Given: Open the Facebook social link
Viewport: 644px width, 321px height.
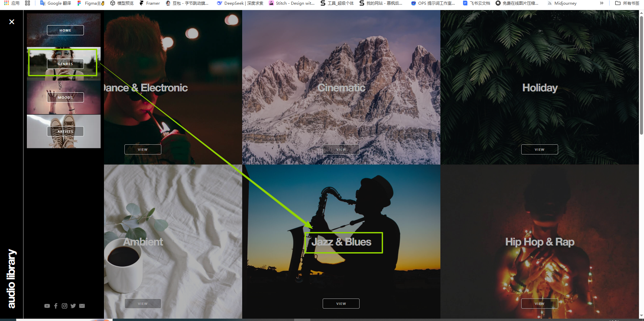Looking at the screenshot, I should tap(56, 306).
